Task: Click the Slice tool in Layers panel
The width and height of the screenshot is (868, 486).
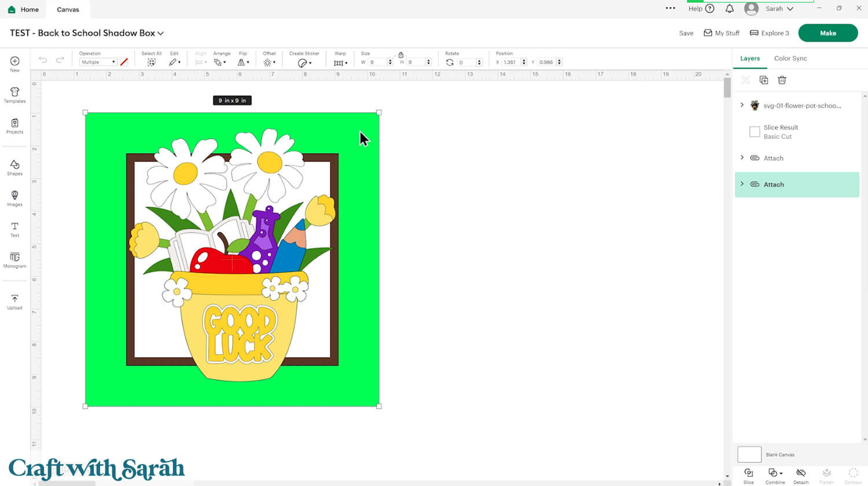Action: 748,476
